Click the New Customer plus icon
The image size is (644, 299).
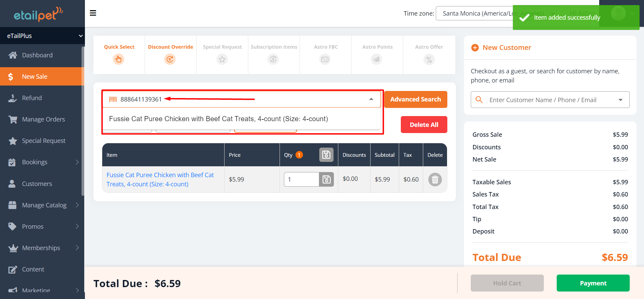(x=475, y=48)
